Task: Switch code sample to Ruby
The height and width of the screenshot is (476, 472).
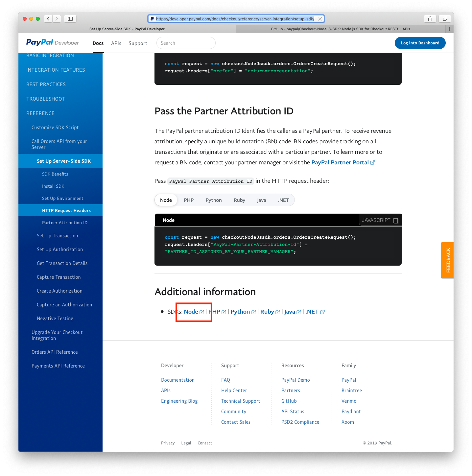Action: [x=240, y=200]
